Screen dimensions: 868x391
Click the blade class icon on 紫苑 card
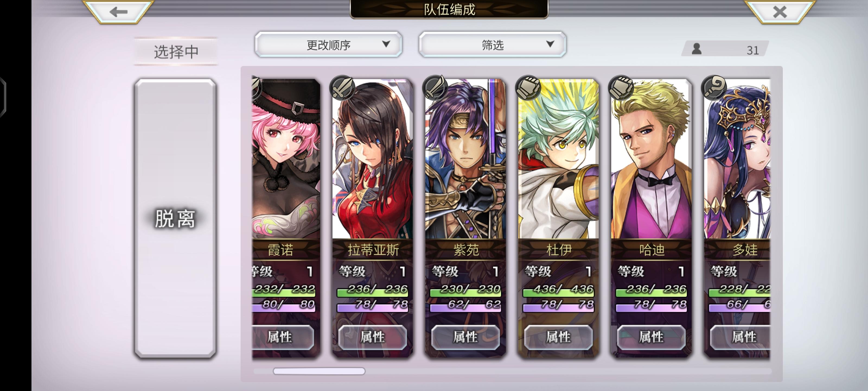(x=435, y=87)
